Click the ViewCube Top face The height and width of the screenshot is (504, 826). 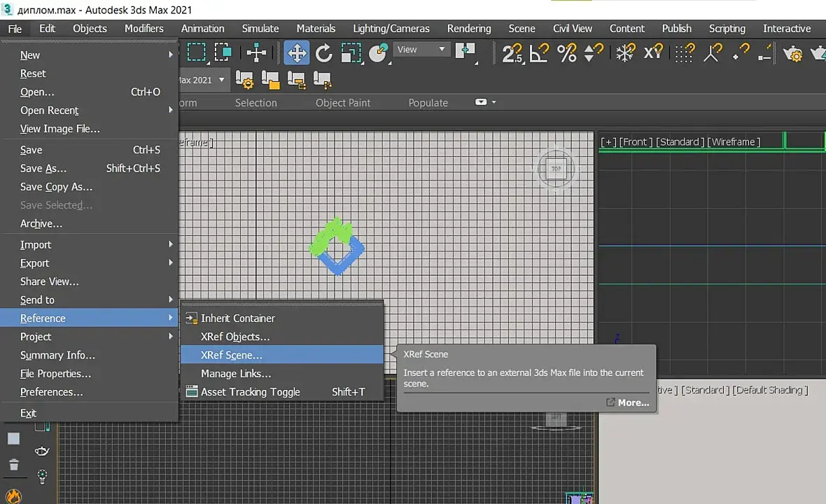[556, 169]
